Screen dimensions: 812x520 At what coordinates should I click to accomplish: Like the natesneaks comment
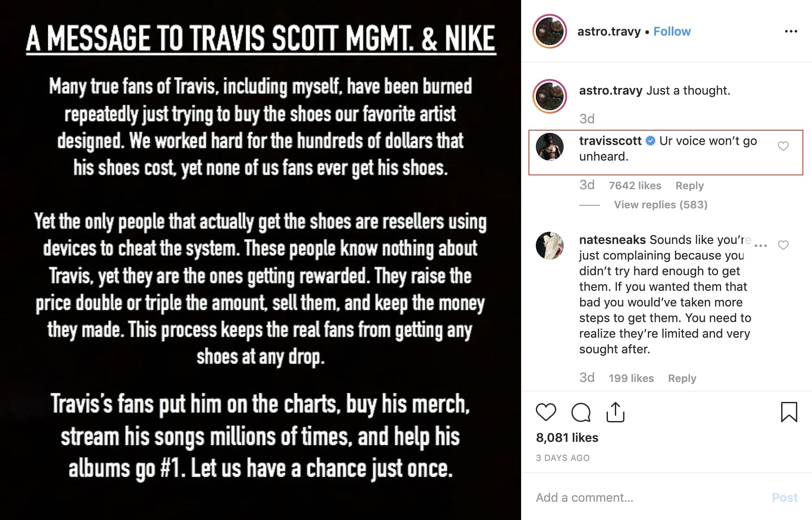[783, 245]
